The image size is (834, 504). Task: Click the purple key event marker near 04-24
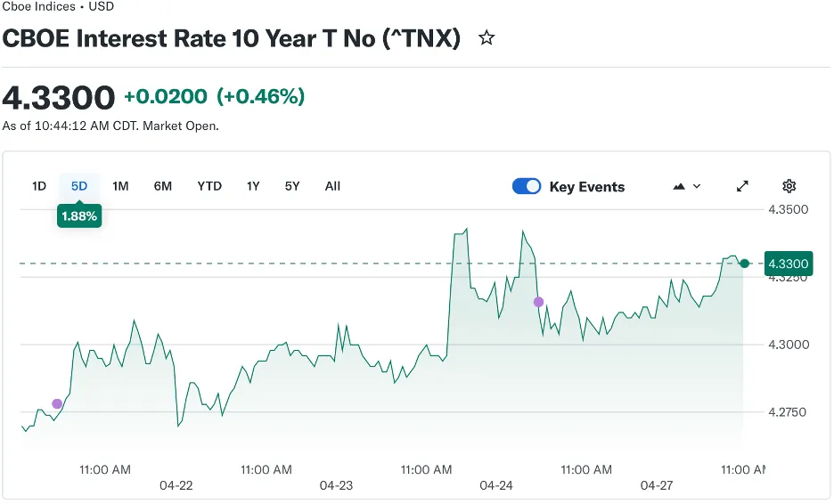[538, 302]
